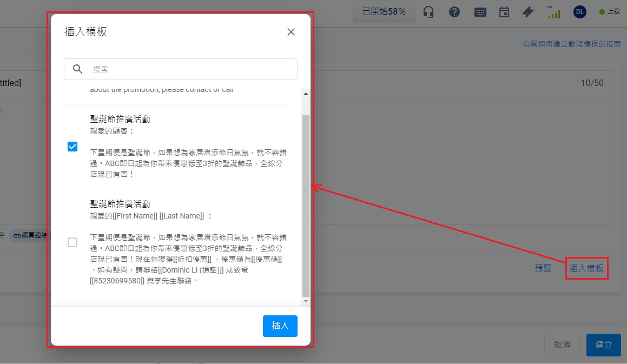627x364 pixels.
Task: Click the blue 插入 button
Action: pyautogui.click(x=280, y=326)
